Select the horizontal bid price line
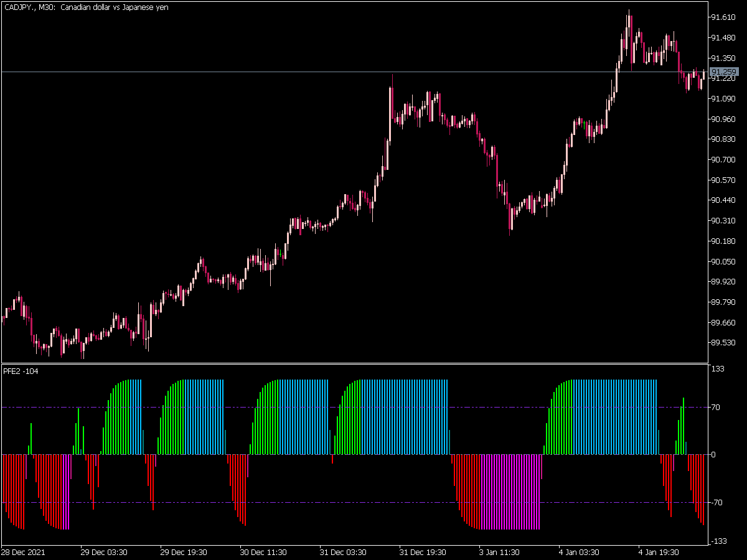This screenshot has height=560, width=747. tap(355, 72)
